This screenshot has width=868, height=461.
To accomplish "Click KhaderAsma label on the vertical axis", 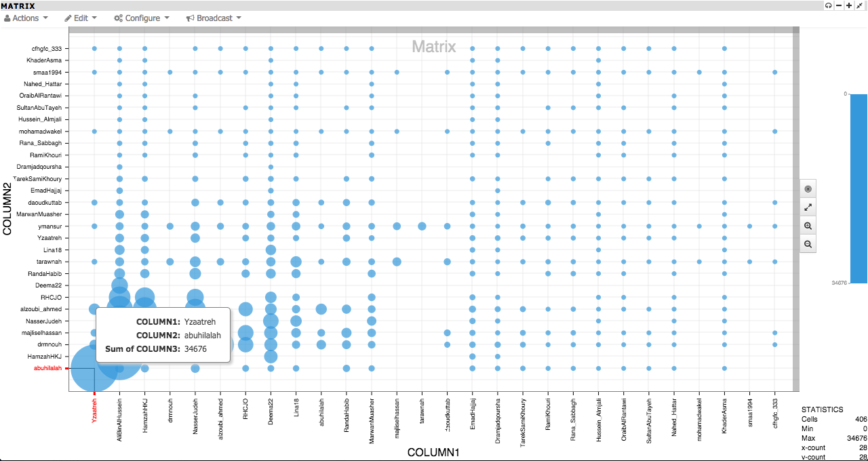I will point(45,60).
